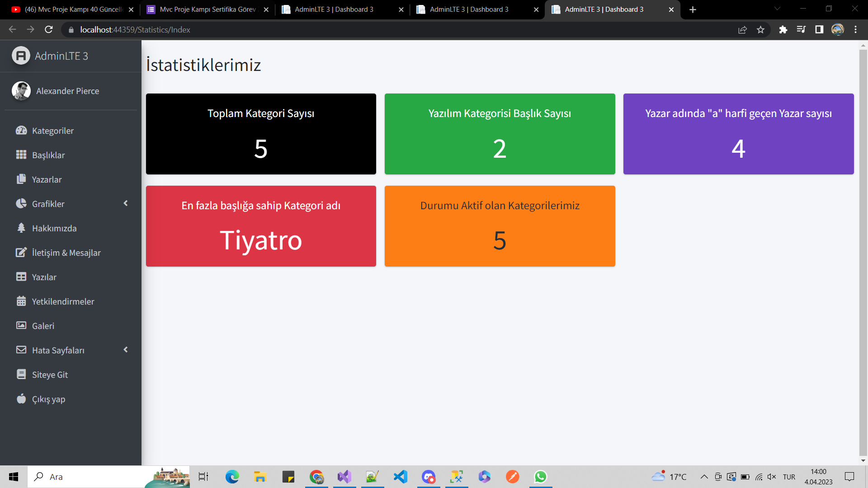Screen dimensions: 868x488
Task: Open Siteye Git from the sidebar
Action: (x=50, y=374)
